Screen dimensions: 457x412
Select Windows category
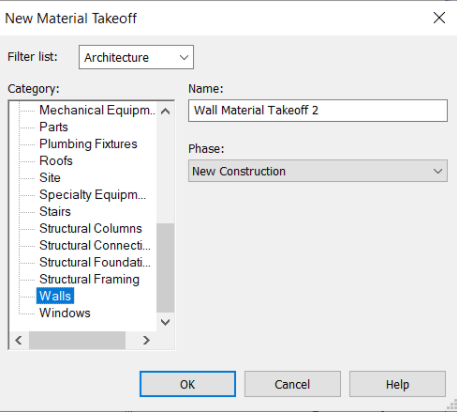pos(65,313)
